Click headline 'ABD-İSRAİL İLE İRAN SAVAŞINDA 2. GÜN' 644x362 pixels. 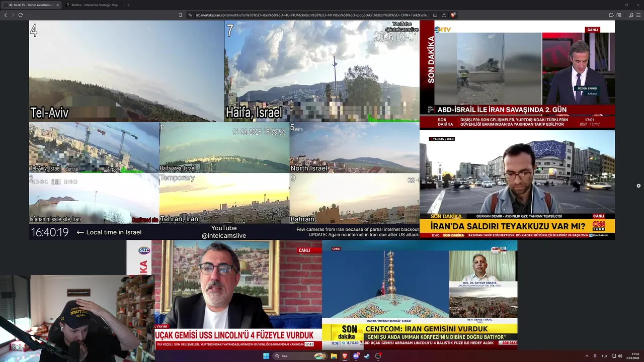point(502,110)
